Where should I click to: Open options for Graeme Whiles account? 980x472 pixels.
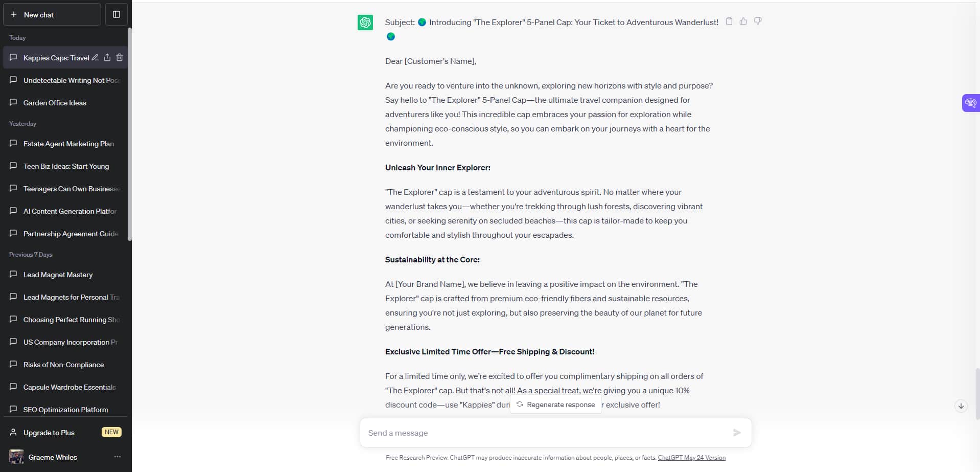click(x=117, y=457)
